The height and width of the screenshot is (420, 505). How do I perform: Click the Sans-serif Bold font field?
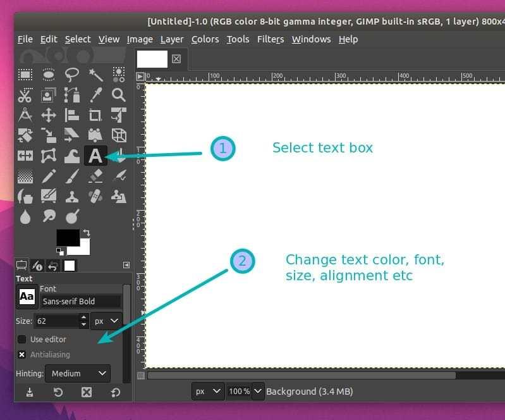[80, 302]
